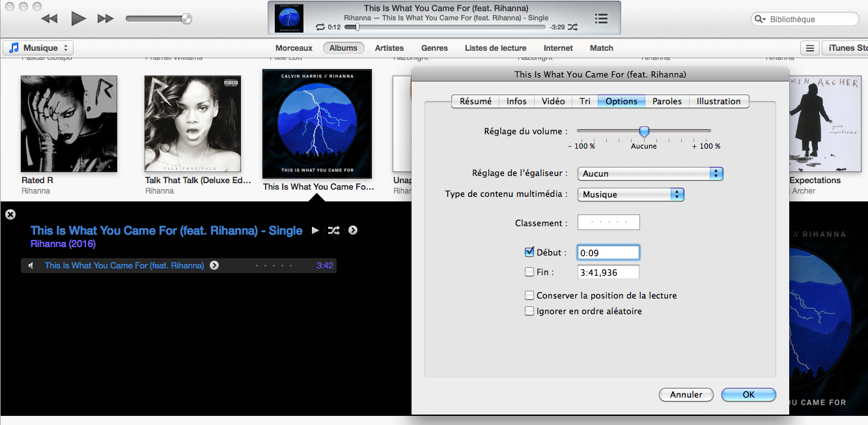This screenshot has width=868, height=425.
Task: Click the track duration 3:42
Action: point(325,265)
